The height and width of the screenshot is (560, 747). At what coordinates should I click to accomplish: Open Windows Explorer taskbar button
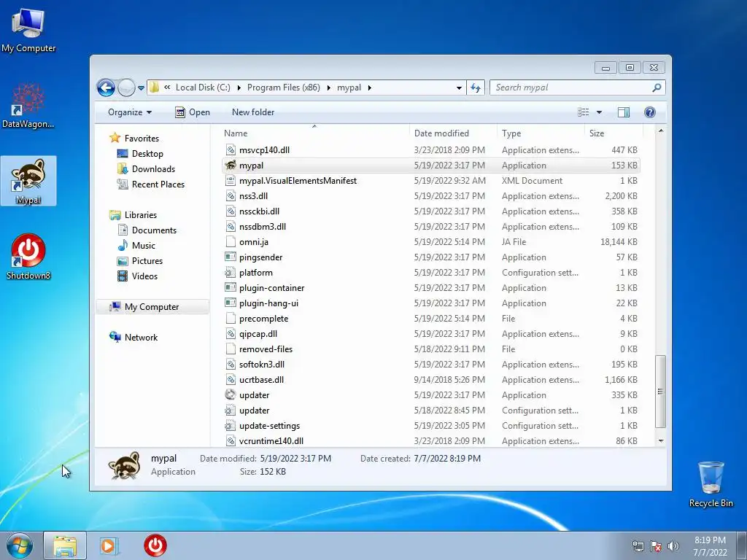pos(65,545)
